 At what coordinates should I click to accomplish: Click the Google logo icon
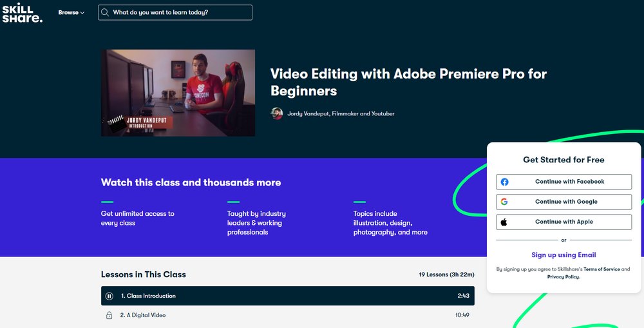tap(504, 202)
